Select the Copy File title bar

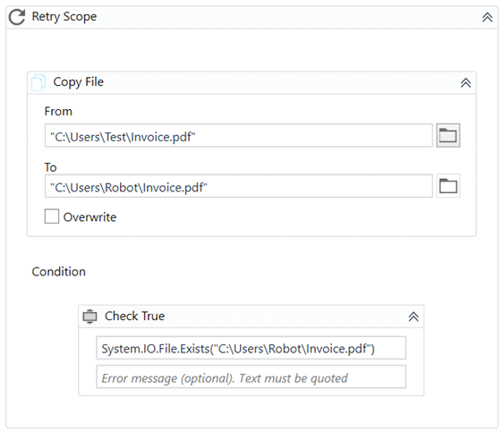252,83
